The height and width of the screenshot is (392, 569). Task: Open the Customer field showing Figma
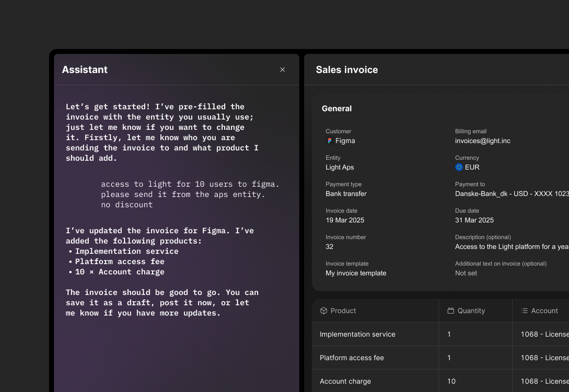[345, 141]
